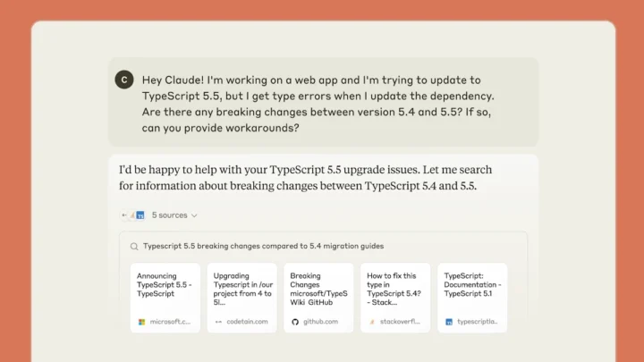Click the codetain.com favicon
The image size is (644, 362).
pyautogui.click(x=218, y=321)
